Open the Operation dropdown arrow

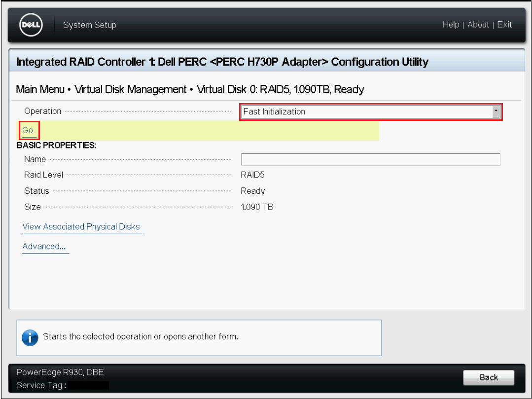click(x=496, y=111)
